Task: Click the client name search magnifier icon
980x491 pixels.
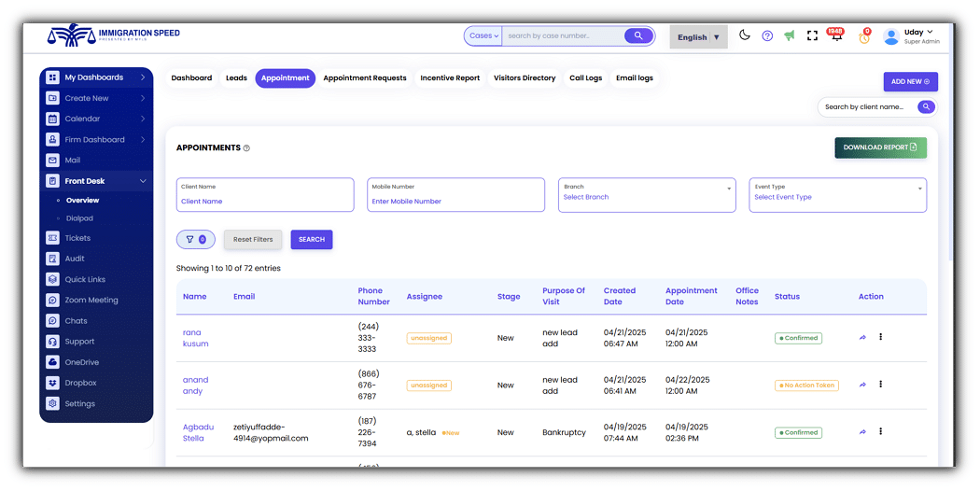Action: pyautogui.click(x=926, y=107)
